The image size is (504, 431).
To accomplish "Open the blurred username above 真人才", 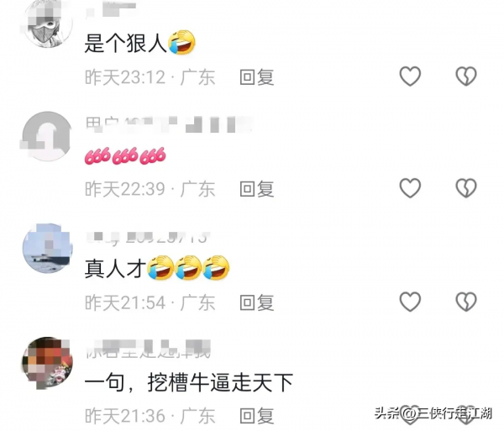I will pos(149,238).
